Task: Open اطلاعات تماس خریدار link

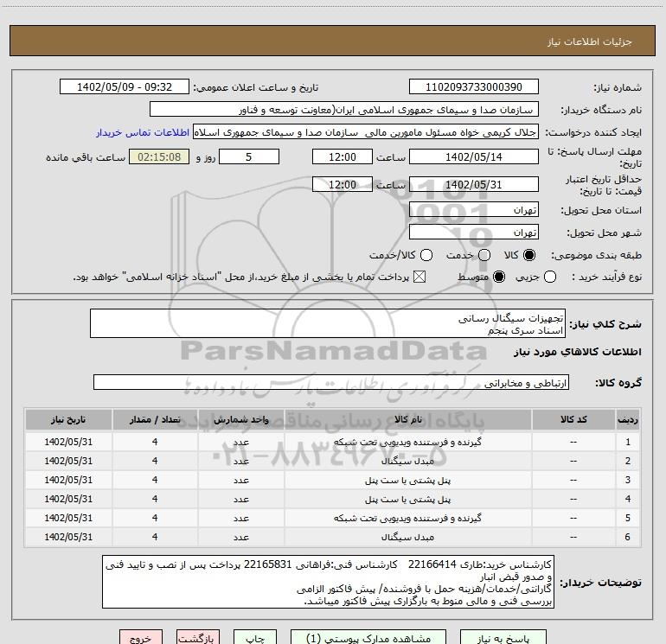Action: click(x=143, y=132)
